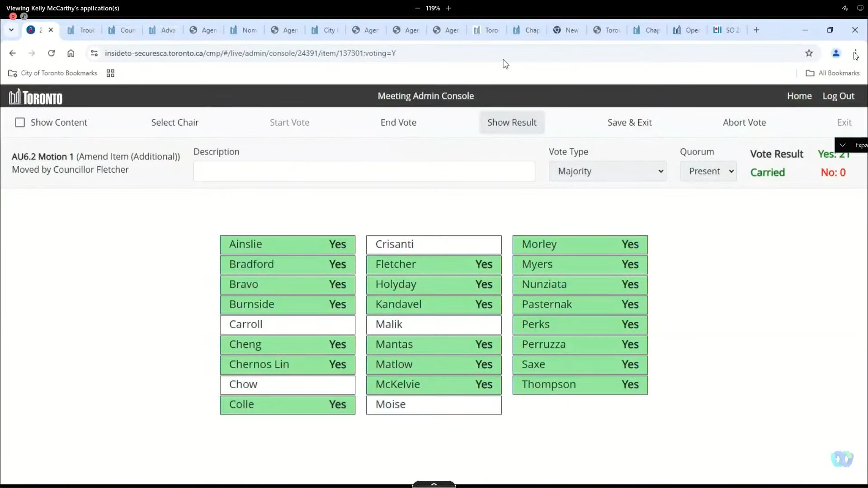Select Chow's empty vote tile
The image size is (868, 488).
[x=288, y=385]
